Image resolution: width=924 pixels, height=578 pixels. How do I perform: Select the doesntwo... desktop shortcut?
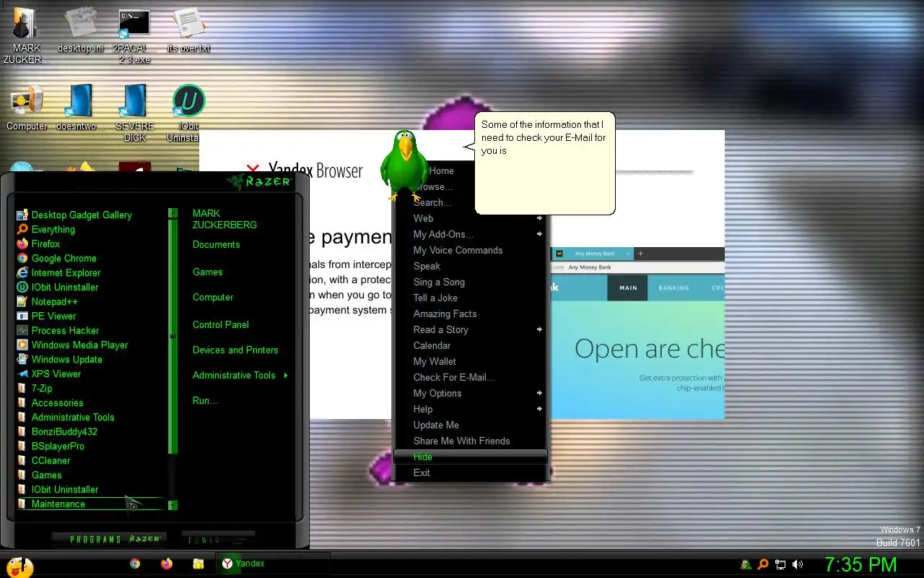point(81,108)
